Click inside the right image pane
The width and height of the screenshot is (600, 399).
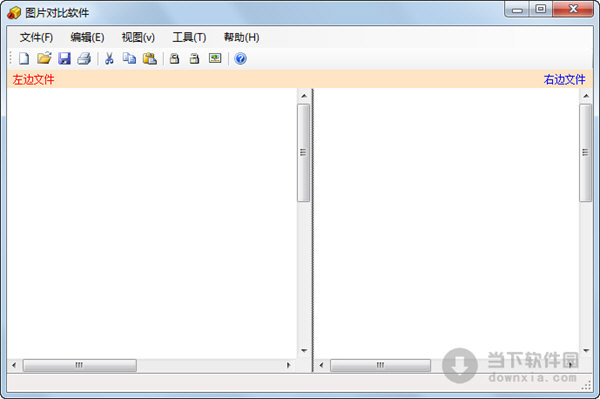(446, 224)
